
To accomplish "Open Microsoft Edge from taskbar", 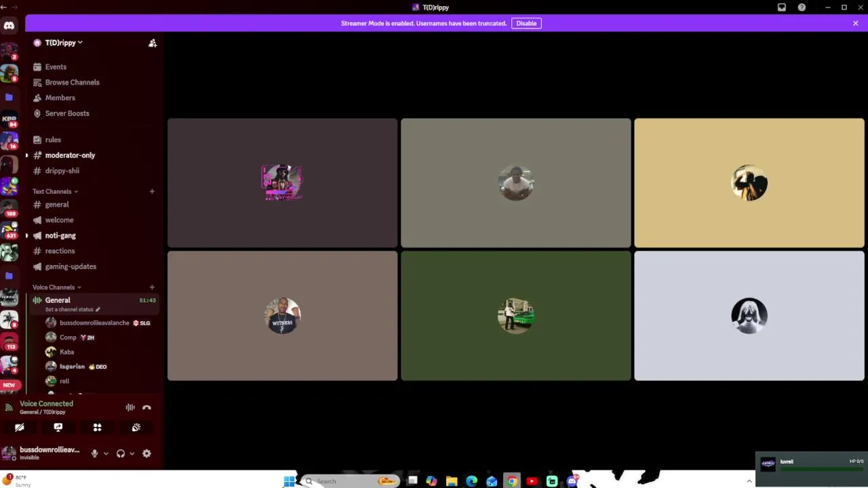I will (472, 481).
